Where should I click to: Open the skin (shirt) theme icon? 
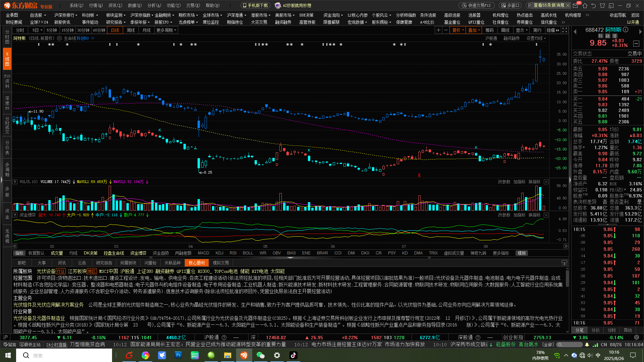[x=602, y=5]
